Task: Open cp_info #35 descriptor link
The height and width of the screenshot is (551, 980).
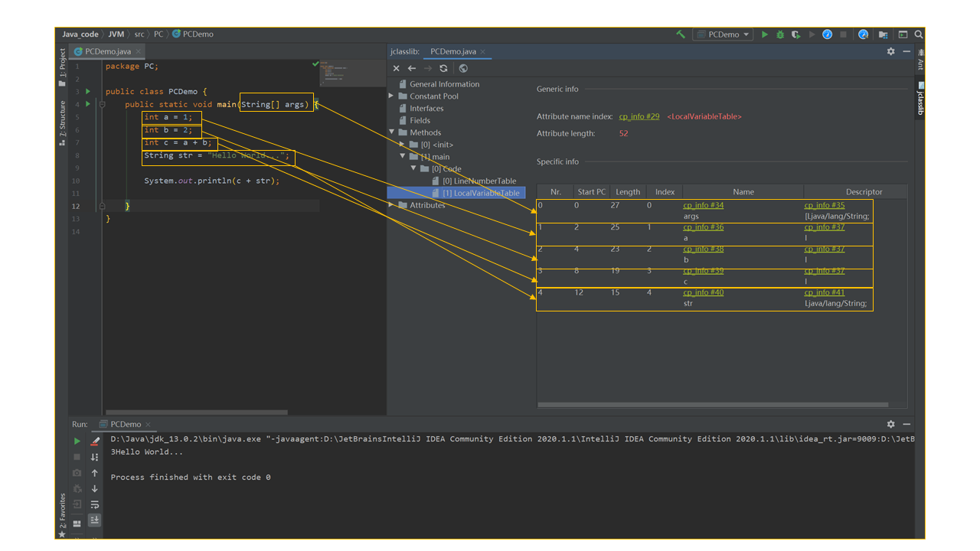Action: (x=825, y=205)
